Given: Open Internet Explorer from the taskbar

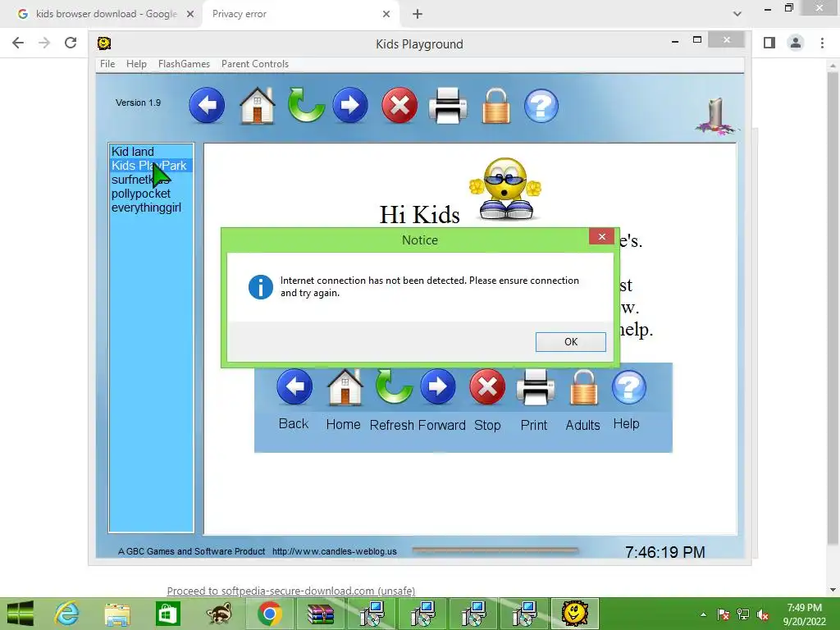Looking at the screenshot, I should pos(67,614).
